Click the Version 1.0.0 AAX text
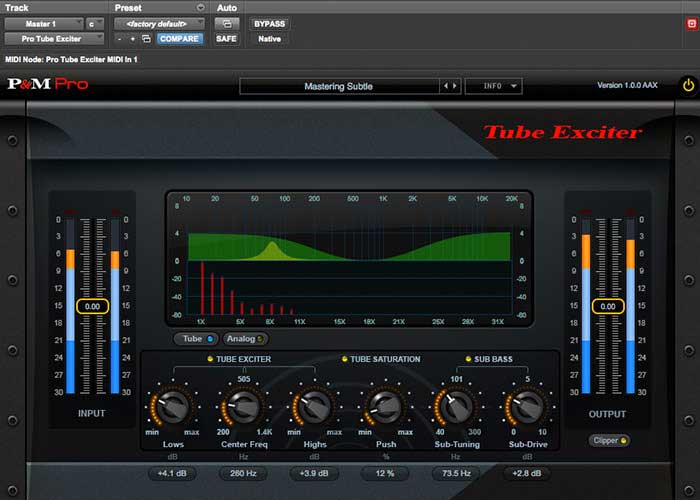 pyautogui.click(x=627, y=85)
